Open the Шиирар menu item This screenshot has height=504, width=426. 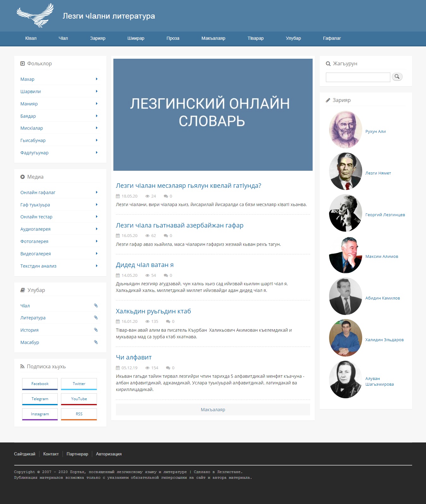click(x=136, y=38)
